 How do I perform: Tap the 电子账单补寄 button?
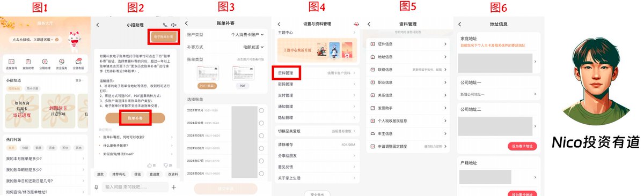pyautogui.click(x=163, y=36)
